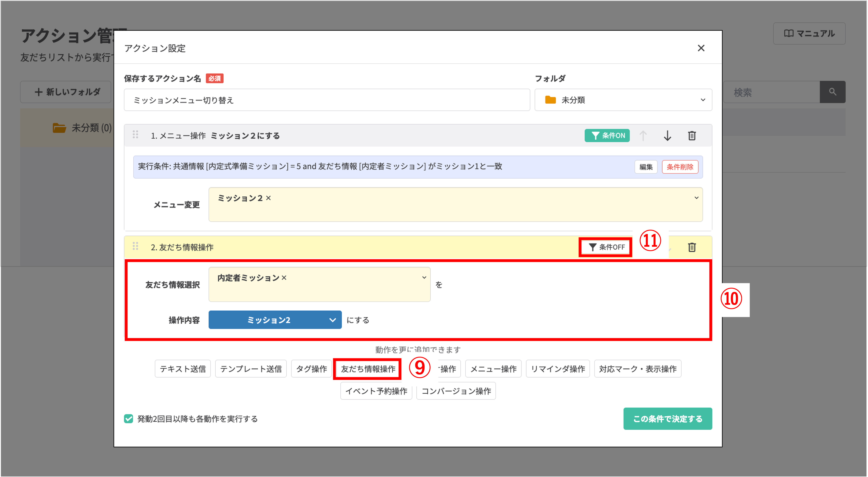Delete the 友だち情報操作 action with trash icon
The image size is (868, 477).
691,247
